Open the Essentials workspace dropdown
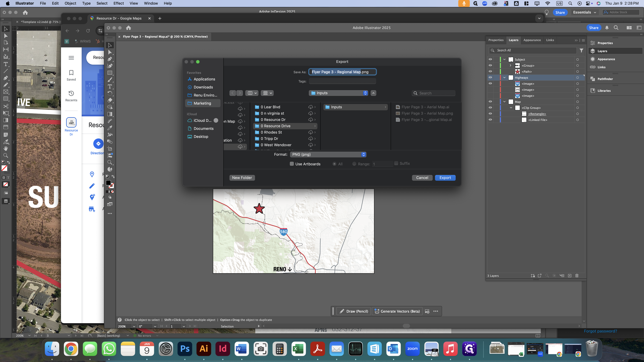644x362 pixels. click(x=584, y=12)
